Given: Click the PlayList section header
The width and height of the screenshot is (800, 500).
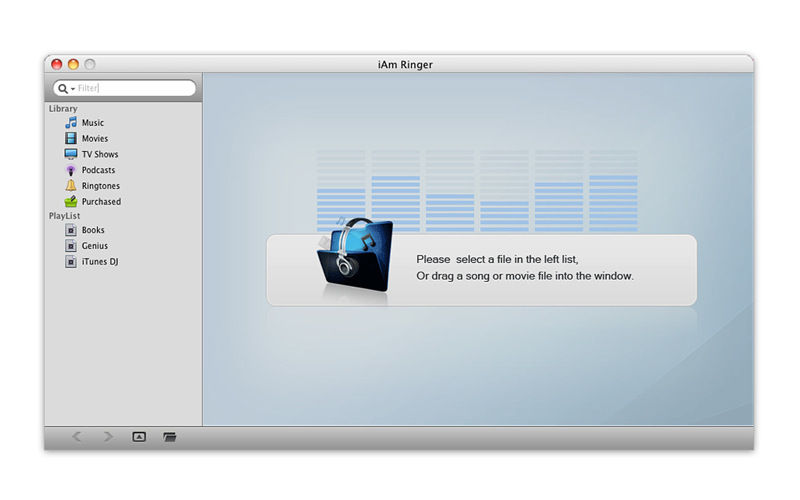Looking at the screenshot, I should pyautogui.click(x=64, y=216).
